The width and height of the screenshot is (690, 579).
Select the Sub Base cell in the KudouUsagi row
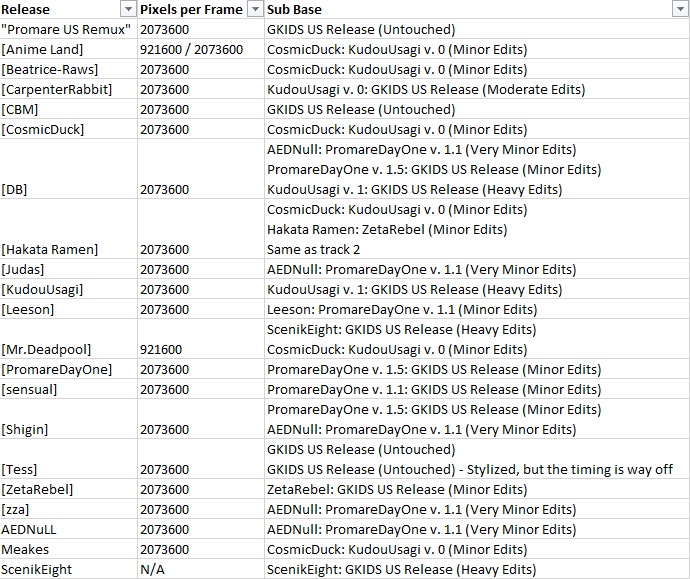[x=477, y=290]
